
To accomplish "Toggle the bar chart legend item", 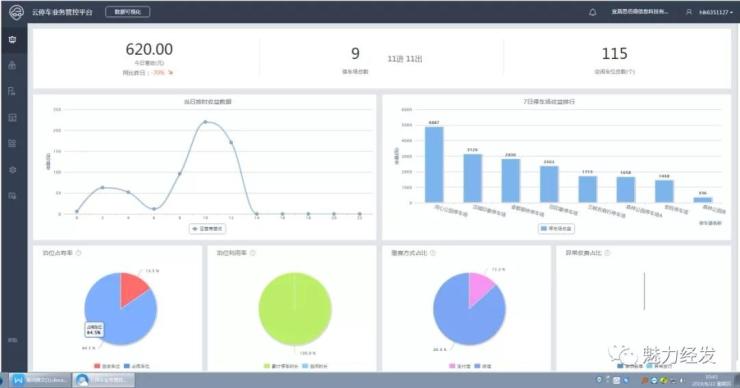I will 556,228.
